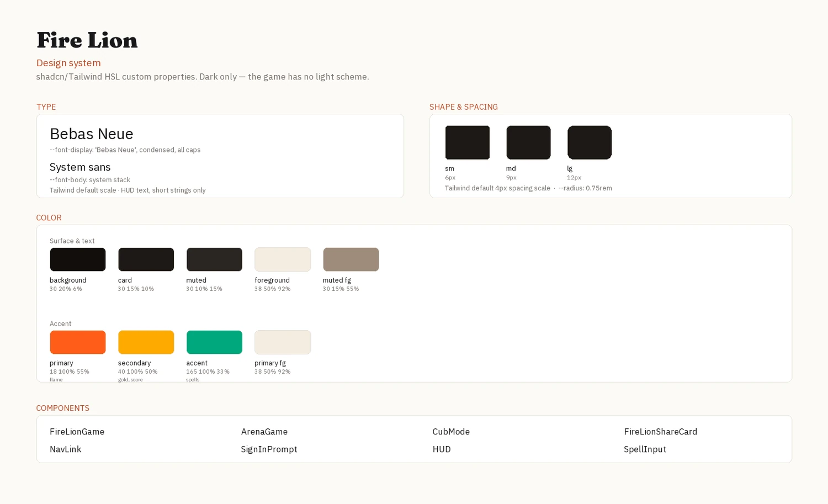Click the "Fire Lion" page title
The height and width of the screenshot is (504, 828).
pyautogui.click(x=87, y=40)
